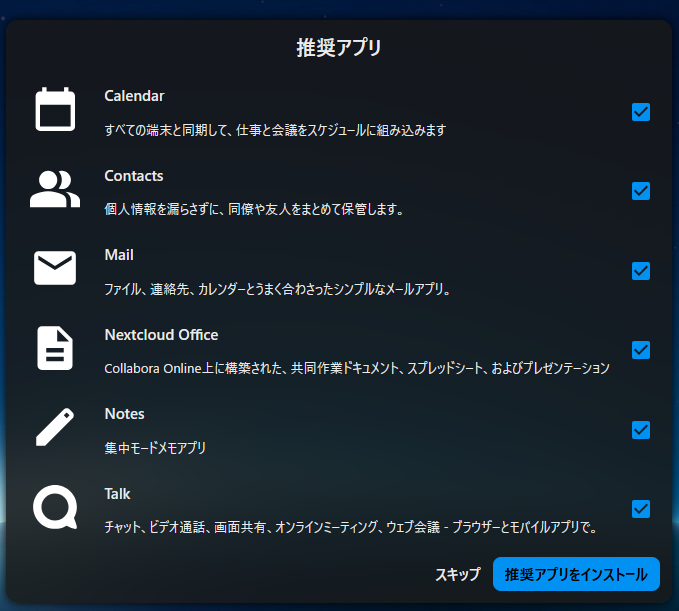
Task: Click Talk description starting チャット、ビデオ通話
Action: tap(351, 527)
